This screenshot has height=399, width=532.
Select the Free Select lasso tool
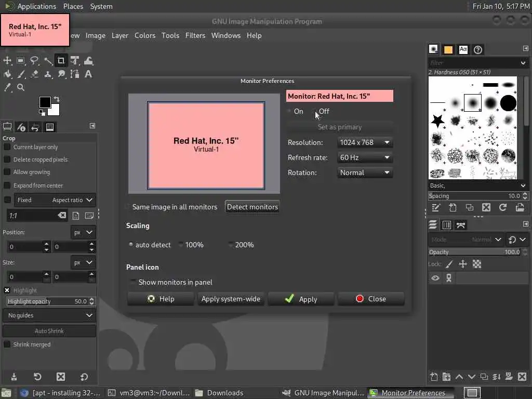click(x=34, y=61)
